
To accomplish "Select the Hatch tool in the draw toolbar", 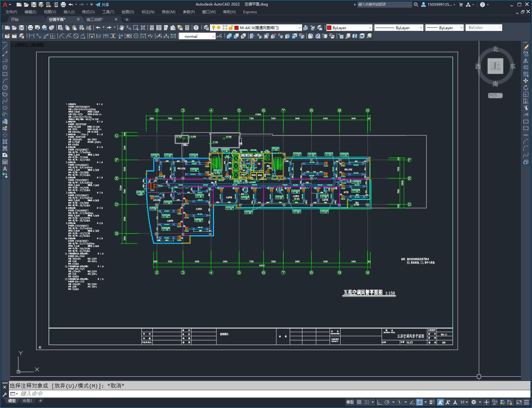I will [x=5, y=142].
